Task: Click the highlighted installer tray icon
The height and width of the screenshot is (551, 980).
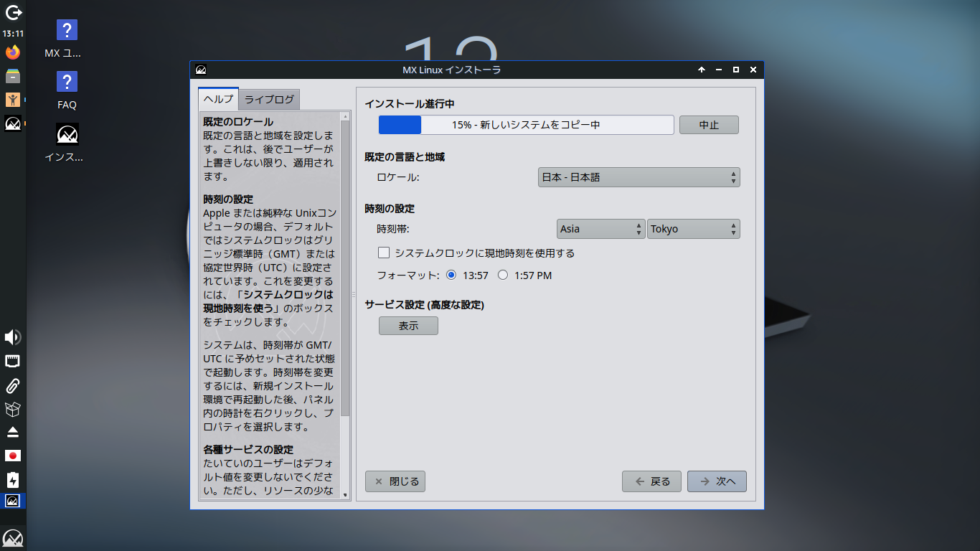Action: coord(13,501)
